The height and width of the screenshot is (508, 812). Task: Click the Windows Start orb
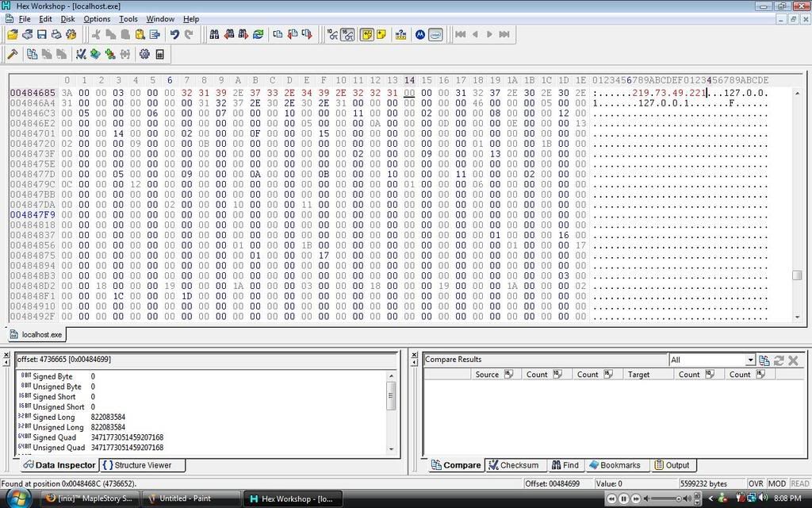[17, 498]
